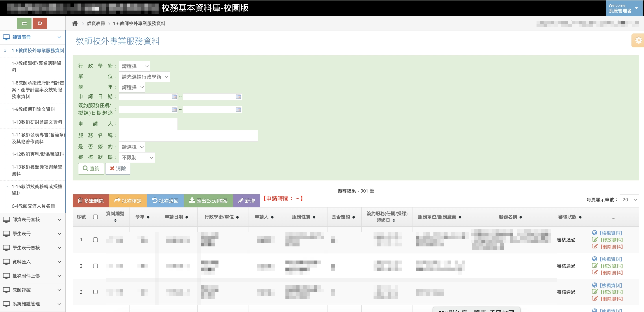Click the 批次核定 button
The height and width of the screenshot is (312, 644).
(128, 201)
